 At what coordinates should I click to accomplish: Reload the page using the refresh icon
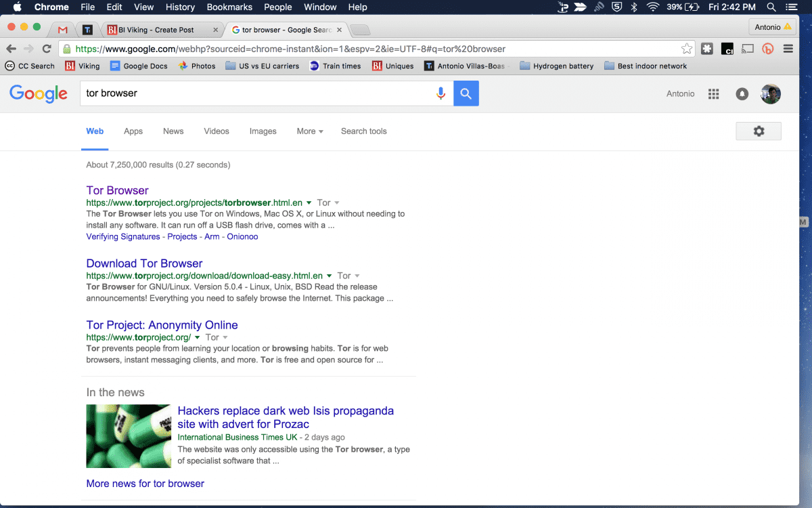pos(47,49)
